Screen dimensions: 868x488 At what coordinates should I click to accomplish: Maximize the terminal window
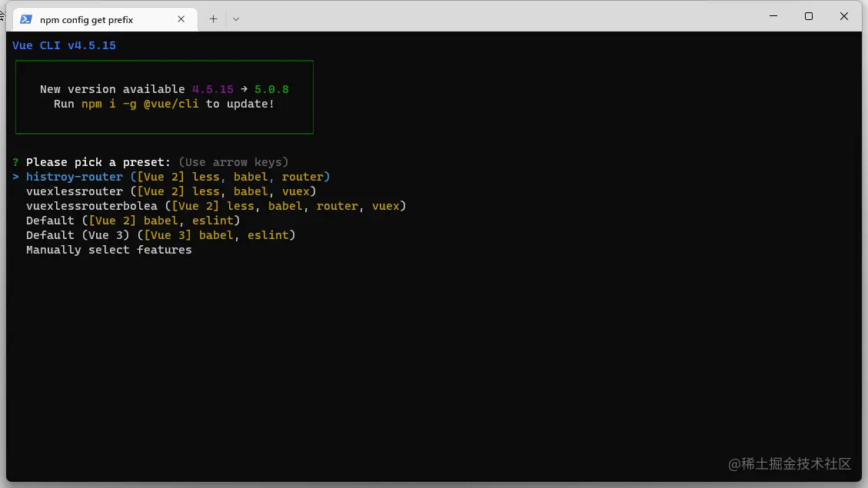pyautogui.click(x=809, y=16)
